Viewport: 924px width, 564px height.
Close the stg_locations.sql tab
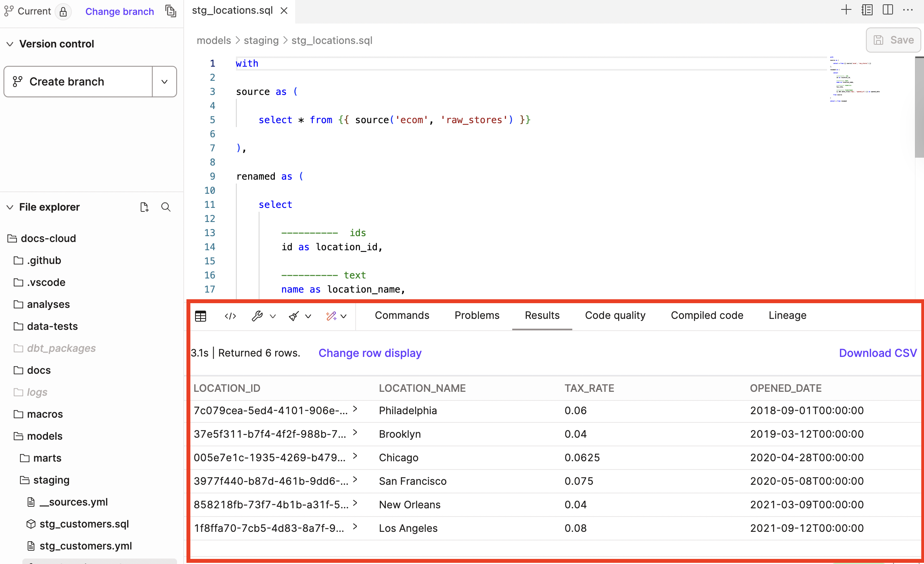click(x=284, y=11)
